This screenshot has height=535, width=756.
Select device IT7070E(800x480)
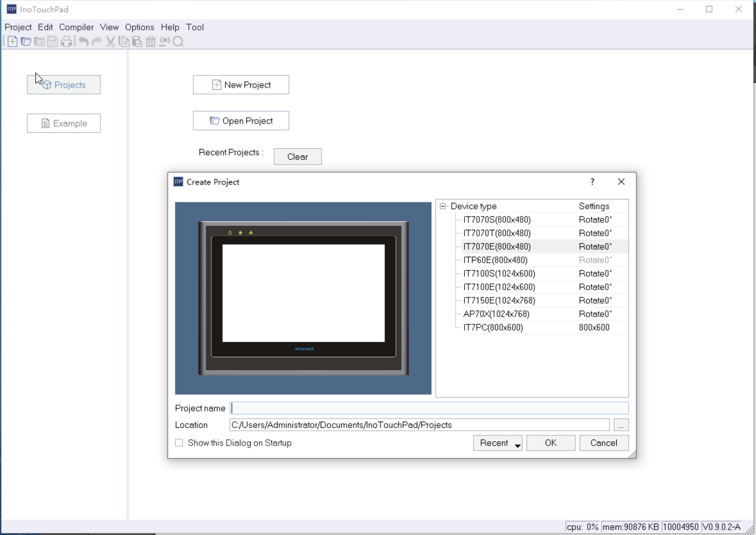click(497, 247)
